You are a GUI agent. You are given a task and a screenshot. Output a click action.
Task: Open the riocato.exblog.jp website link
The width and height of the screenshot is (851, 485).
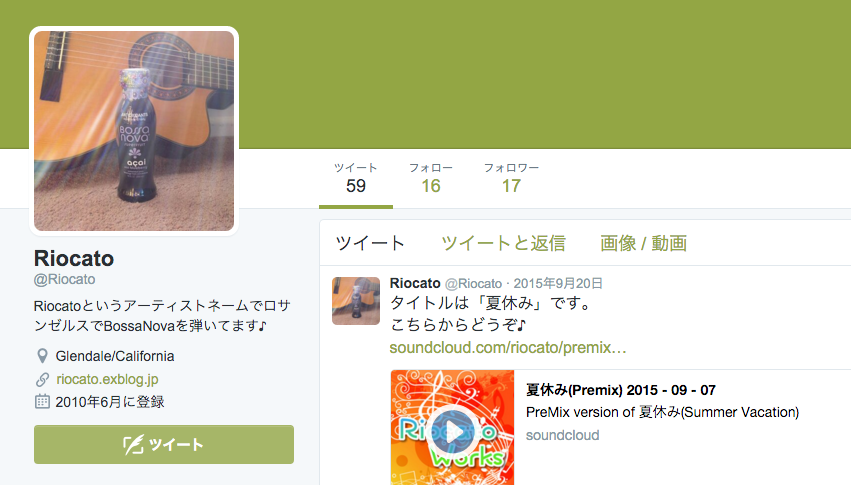point(107,379)
